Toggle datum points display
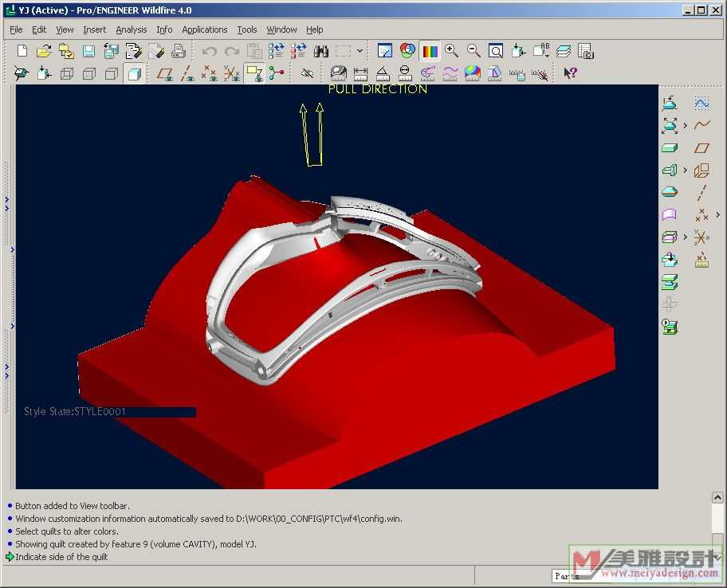This screenshot has height=588, width=727. [209, 73]
